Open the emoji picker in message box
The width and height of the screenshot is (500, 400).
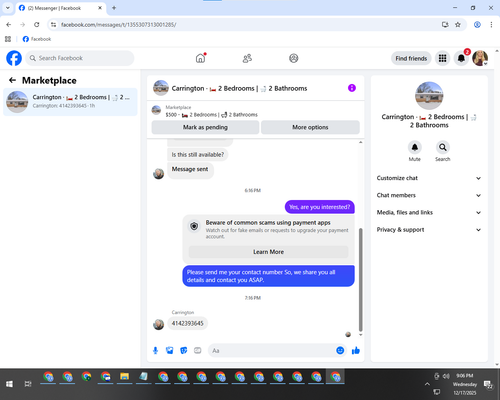[x=340, y=350]
